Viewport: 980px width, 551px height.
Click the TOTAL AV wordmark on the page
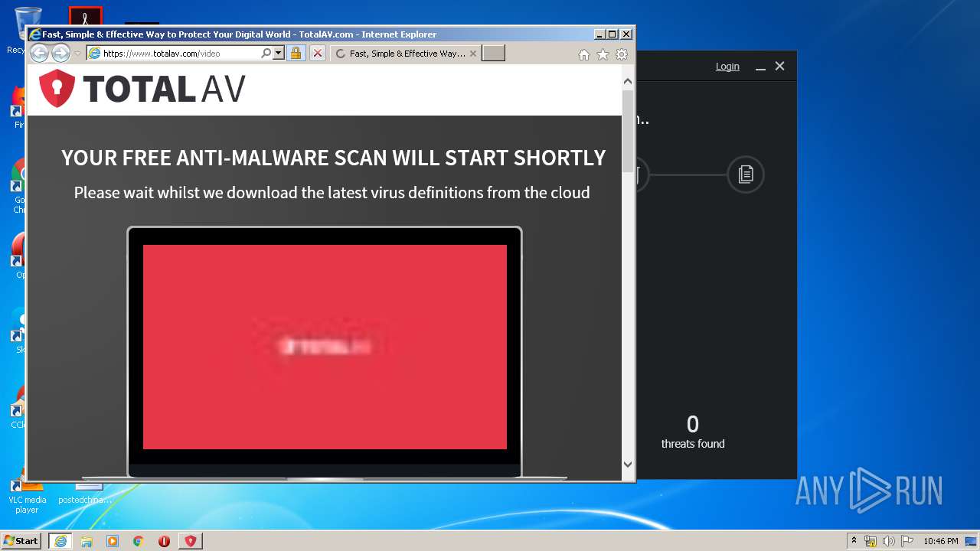click(164, 90)
